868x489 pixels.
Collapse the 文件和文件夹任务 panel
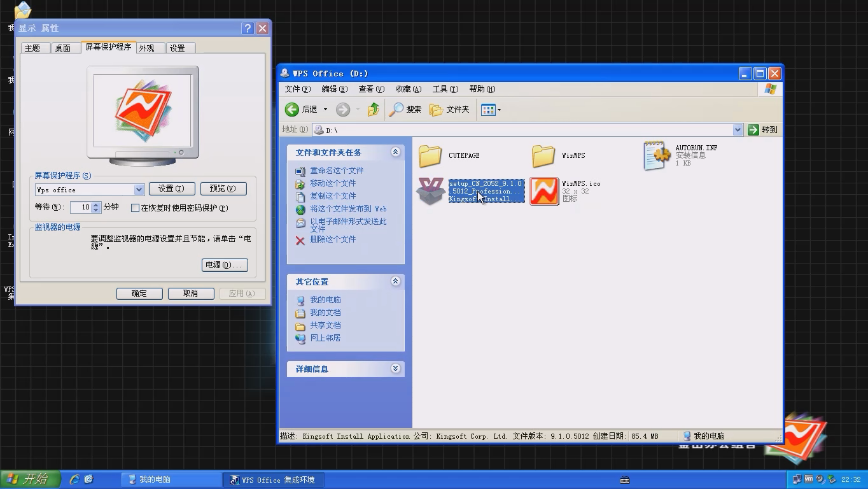click(x=395, y=152)
